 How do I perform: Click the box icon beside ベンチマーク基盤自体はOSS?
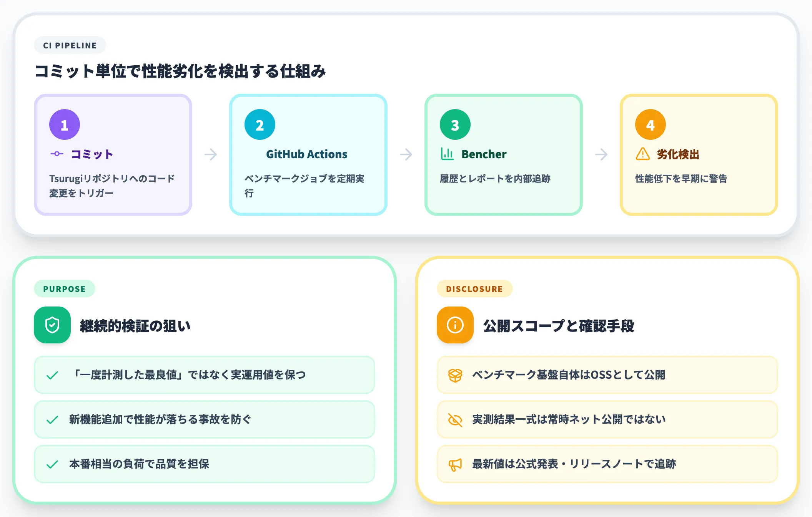point(455,375)
